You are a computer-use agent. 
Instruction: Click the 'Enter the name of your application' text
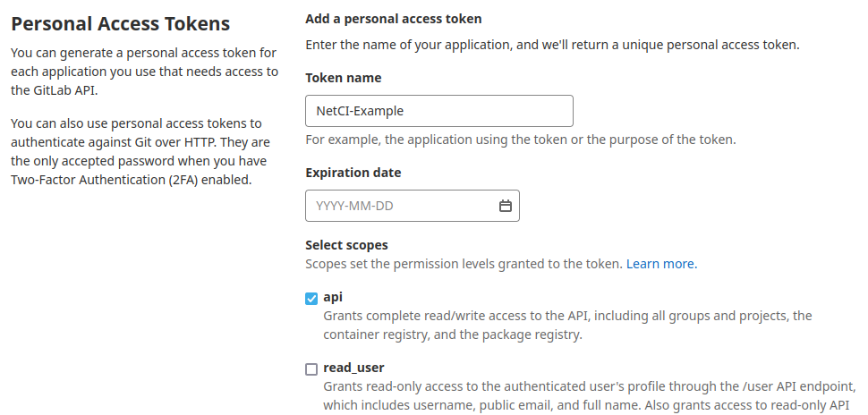[552, 44]
